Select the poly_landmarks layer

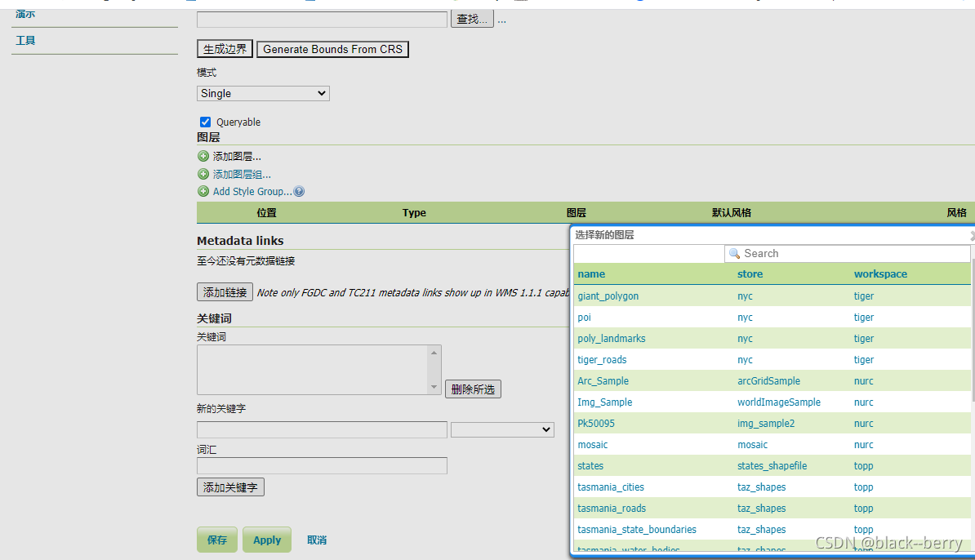(612, 339)
